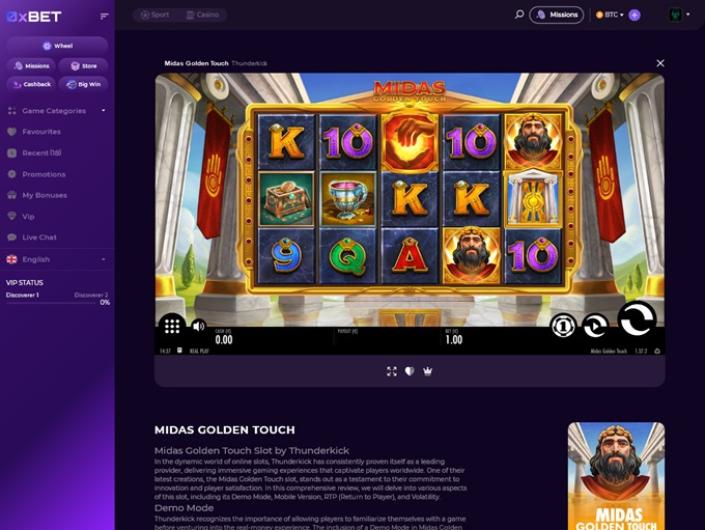Viewport: 705px width, 530px height.
Task: Open the search magnifier icon
Action: pyautogui.click(x=519, y=15)
